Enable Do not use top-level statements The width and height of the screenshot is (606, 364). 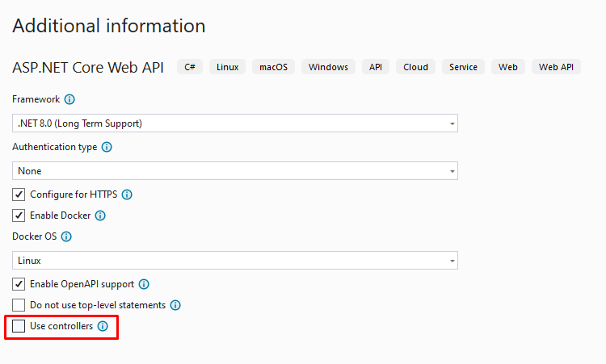click(x=19, y=305)
